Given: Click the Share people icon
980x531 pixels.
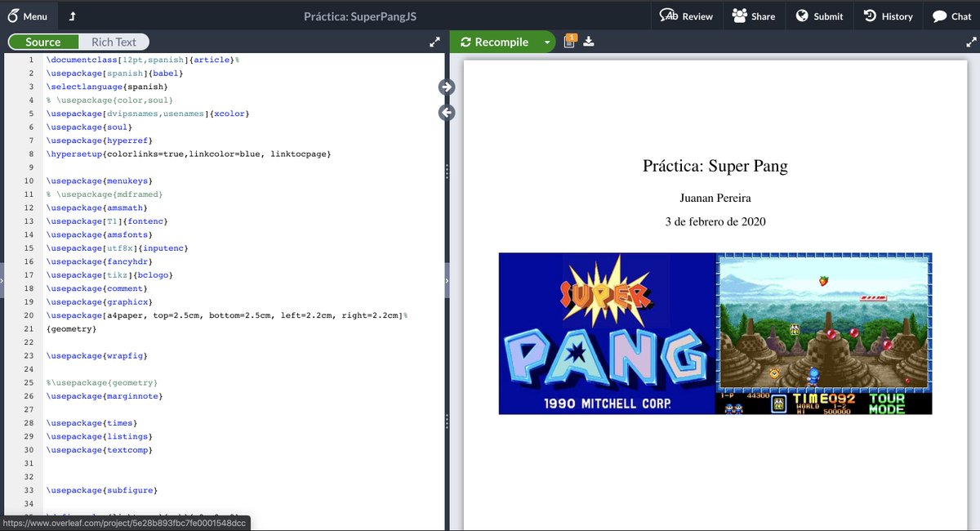Looking at the screenshot, I should 739,16.
